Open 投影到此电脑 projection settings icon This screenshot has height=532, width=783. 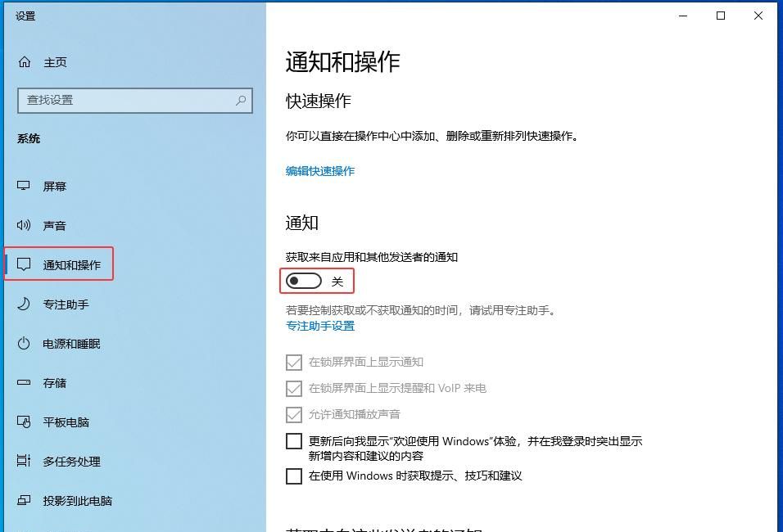coord(23,500)
